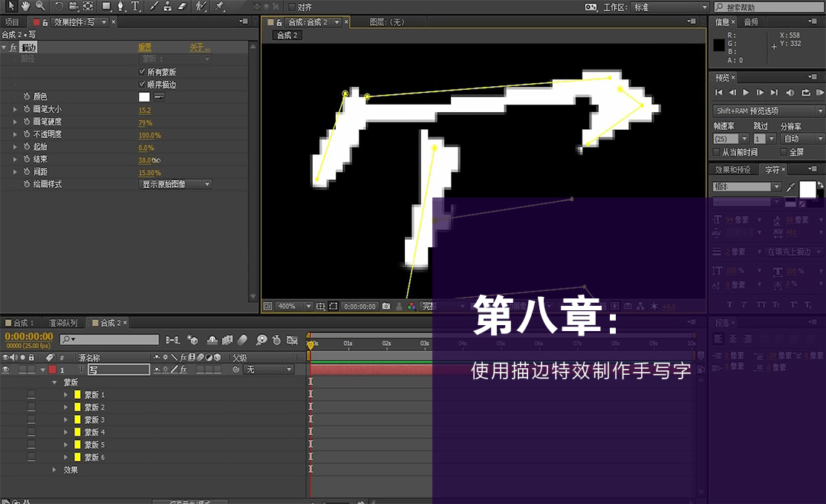This screenshot has height=504, width=826.
Task: Enable the 全屏 checkbox
Action: point(784,152)
